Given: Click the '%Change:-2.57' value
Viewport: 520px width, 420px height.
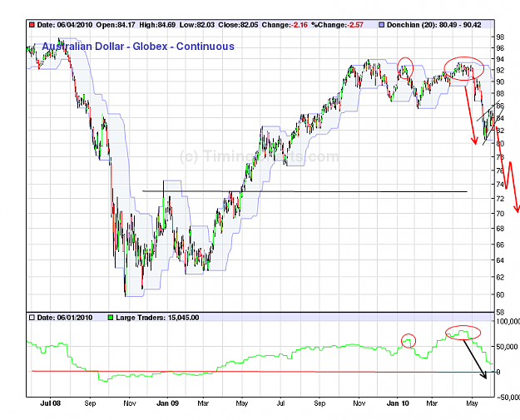Looking at the screenshot, I should [x=337, y=25].
